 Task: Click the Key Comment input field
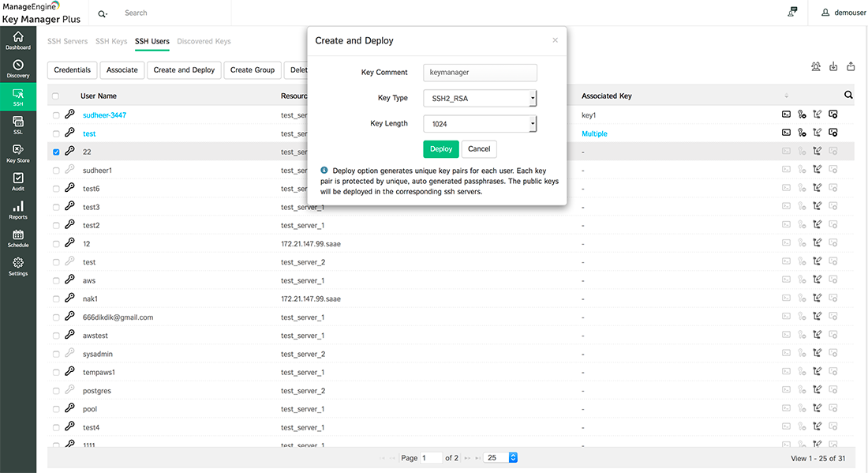click(480, 73)
